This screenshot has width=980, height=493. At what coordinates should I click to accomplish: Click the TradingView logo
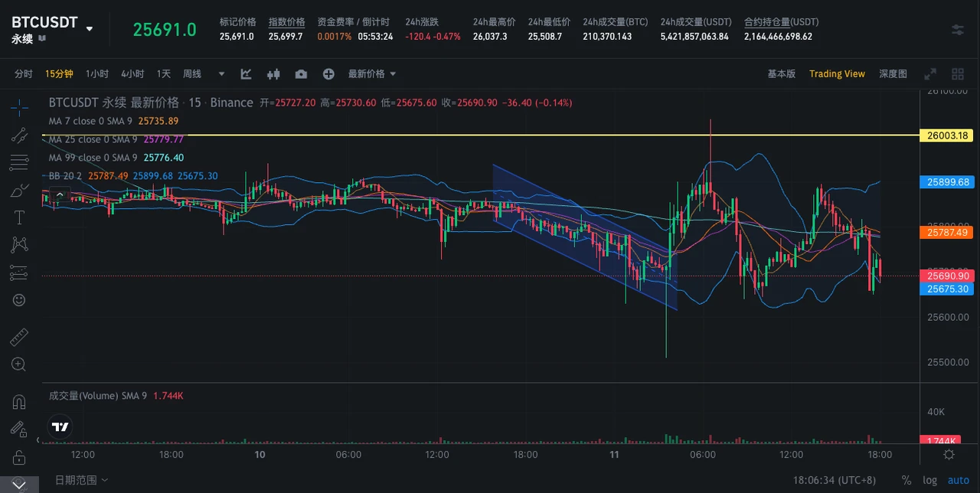[x=60, y=427]
